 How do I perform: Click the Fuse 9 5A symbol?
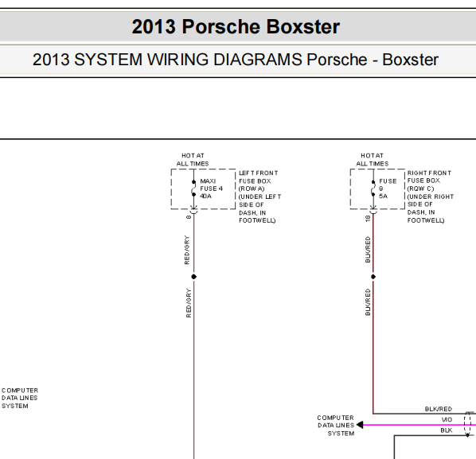point(373,189)
